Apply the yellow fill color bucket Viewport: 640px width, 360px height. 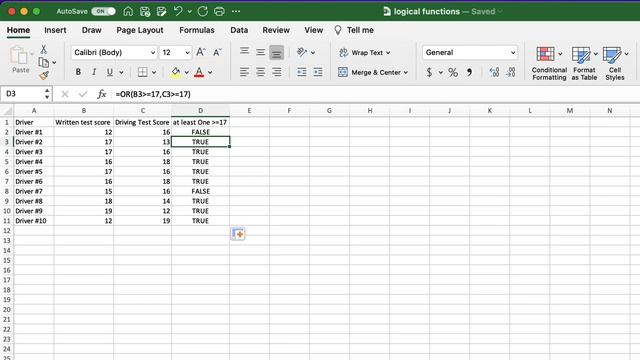click(x=176, y=72)
